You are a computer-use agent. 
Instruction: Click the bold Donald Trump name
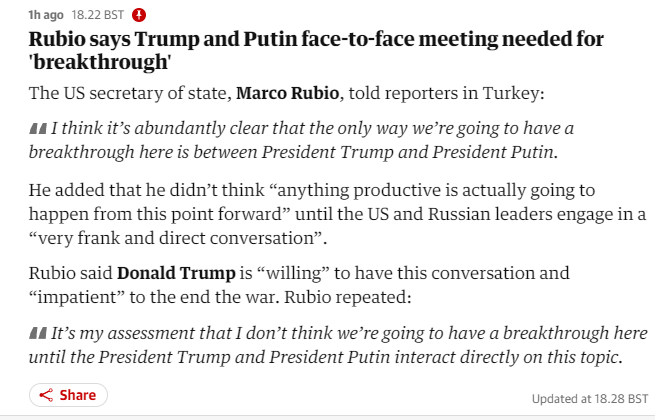pos(176,273)
